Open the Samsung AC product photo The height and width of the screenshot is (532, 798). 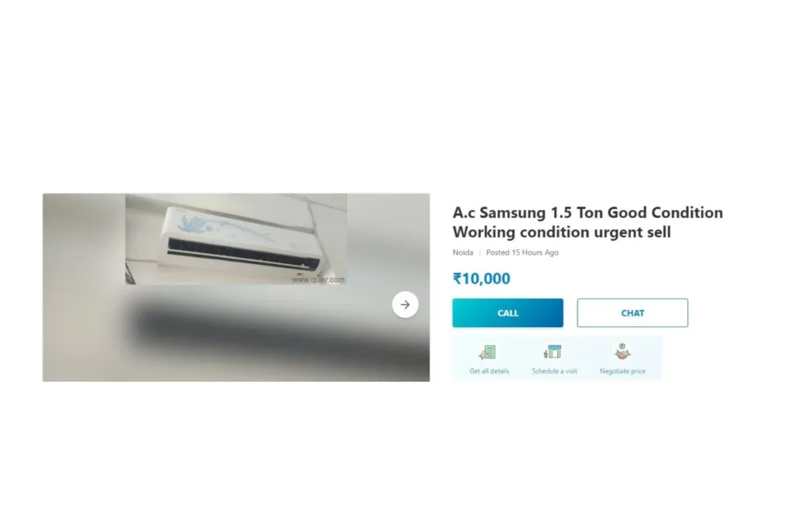point(236,238)
